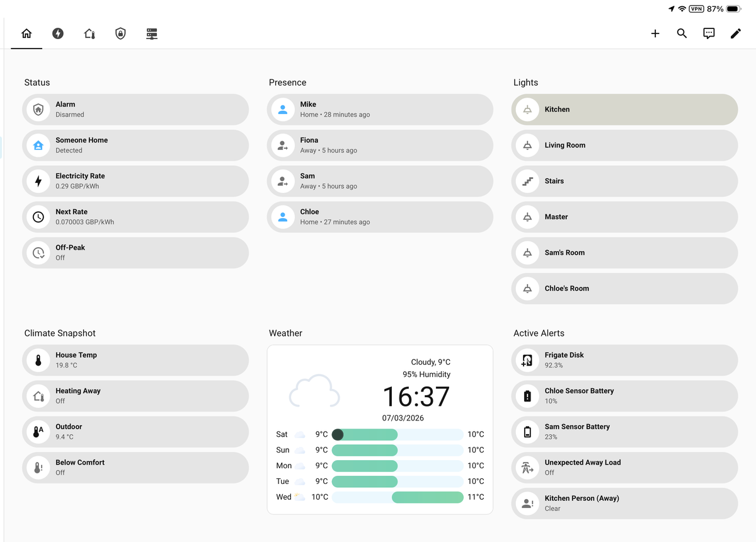Select the Home tab icon
This screenshot has width=756, height=542.
pos(26,33)
